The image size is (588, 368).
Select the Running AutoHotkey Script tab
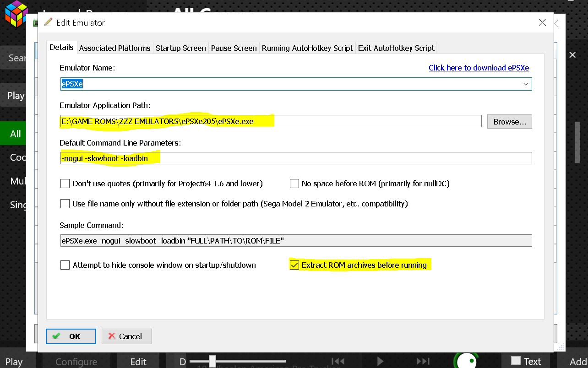click(307, 48)
